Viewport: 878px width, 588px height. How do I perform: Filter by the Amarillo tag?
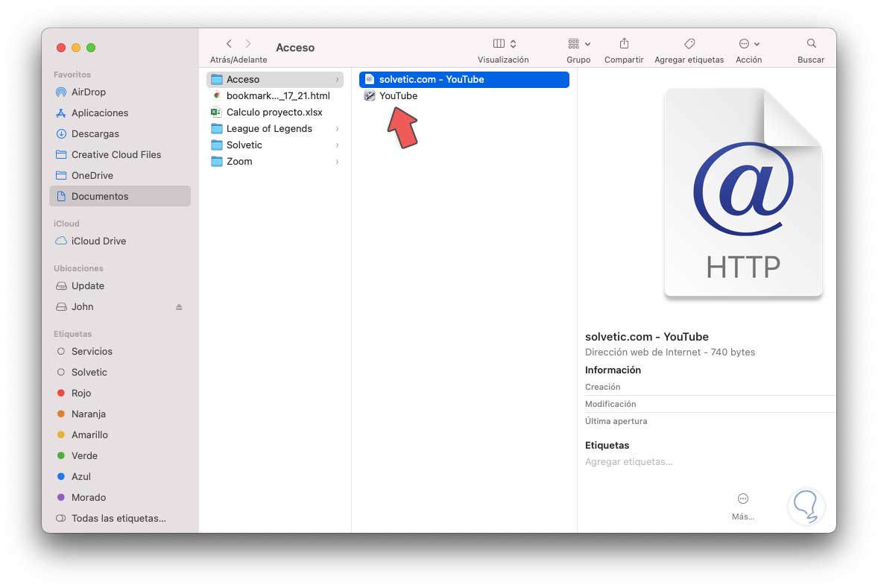click(120, 434)
